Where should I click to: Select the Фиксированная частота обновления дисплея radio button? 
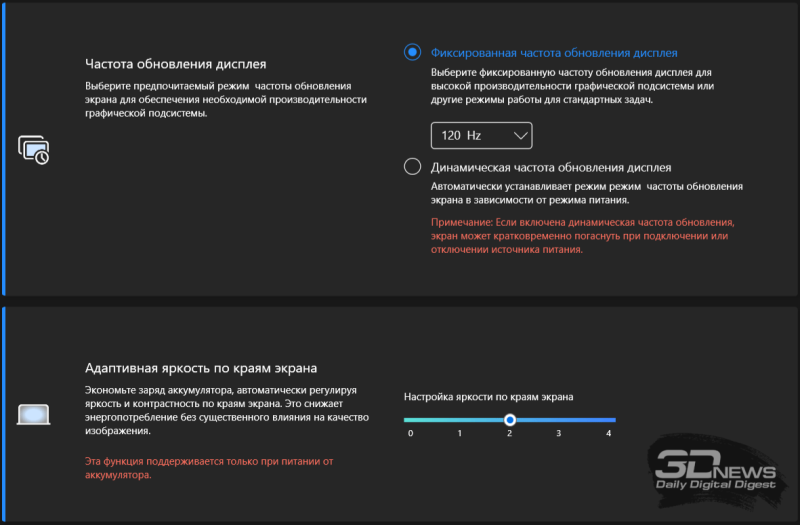point(412,52)
